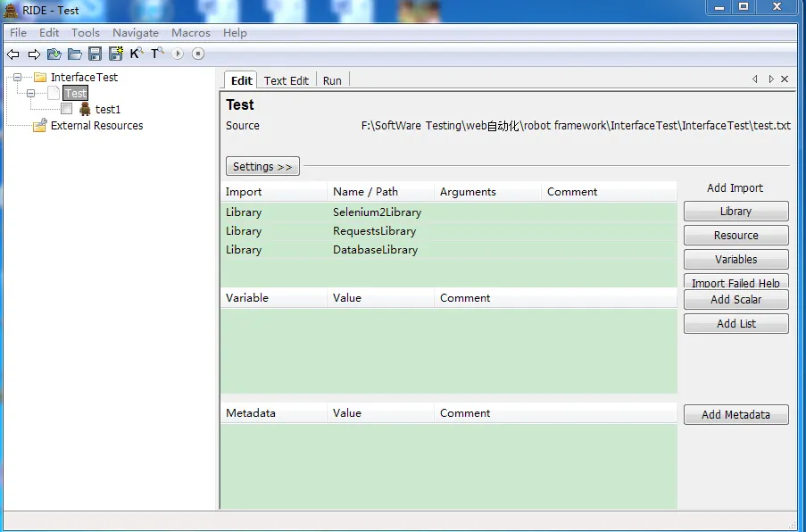Screen dimensions: 806x532
Task: Select the Test suite tree item
Action: coord(76,93)
